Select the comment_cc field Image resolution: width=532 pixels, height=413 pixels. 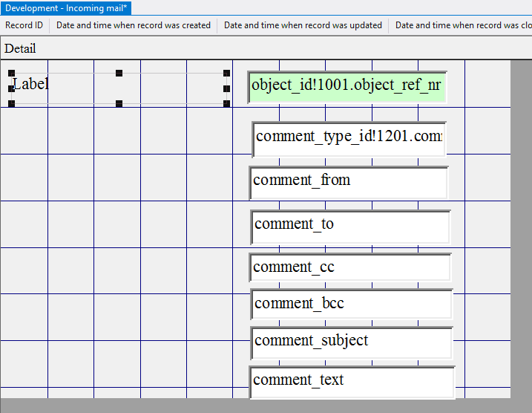[350, 267]
